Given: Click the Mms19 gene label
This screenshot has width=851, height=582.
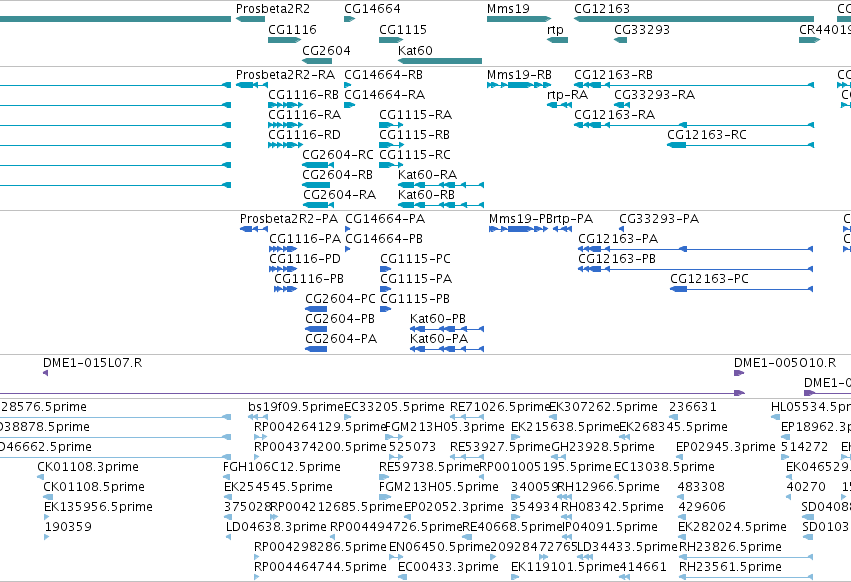Looking at the screenshot, I should pyautogui.click(x=508, y=9).
